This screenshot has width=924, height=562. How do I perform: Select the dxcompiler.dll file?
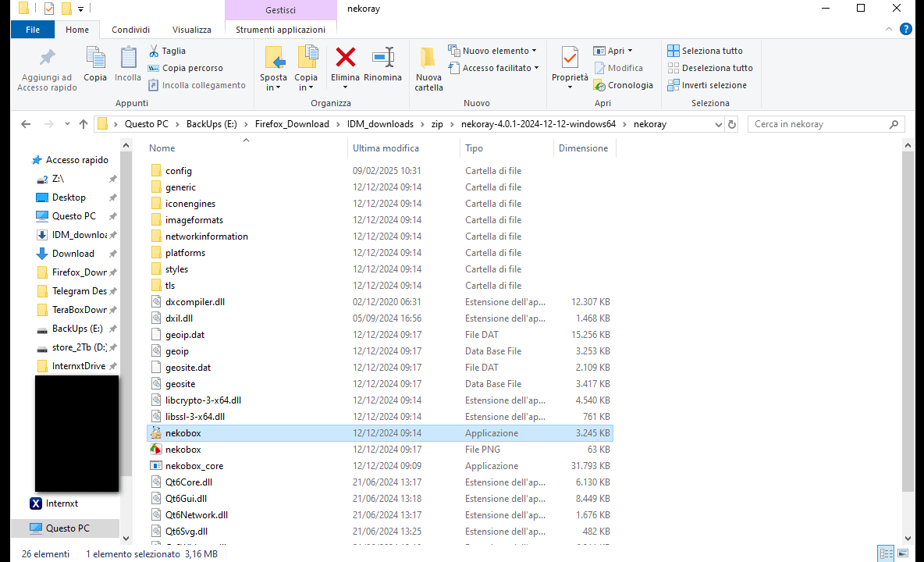pyautogui.click(x=380, y=301)
